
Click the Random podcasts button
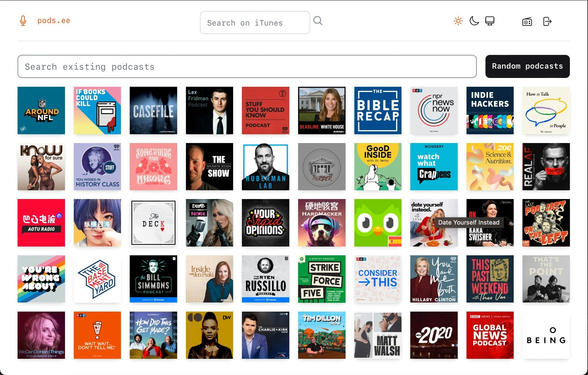tap(527, 66)
